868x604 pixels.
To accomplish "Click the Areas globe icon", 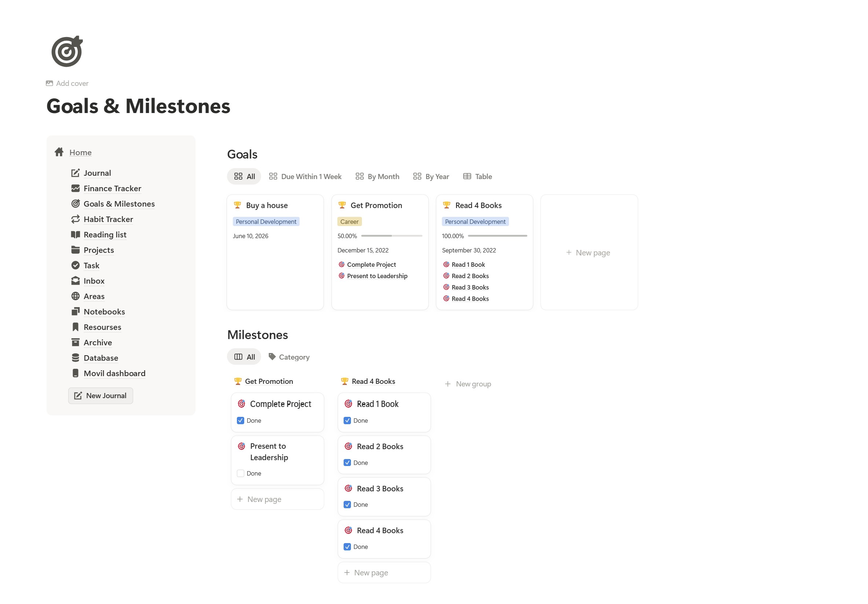I will (75, 296).
